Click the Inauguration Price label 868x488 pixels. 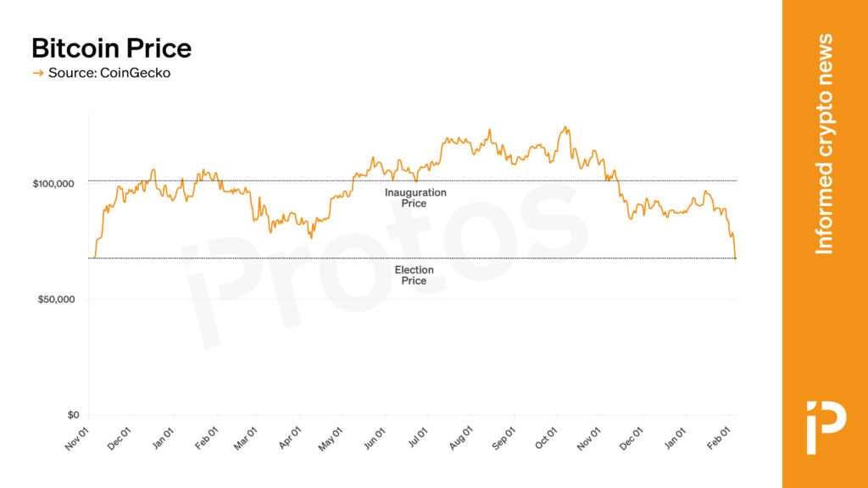[x=415, y=198]
